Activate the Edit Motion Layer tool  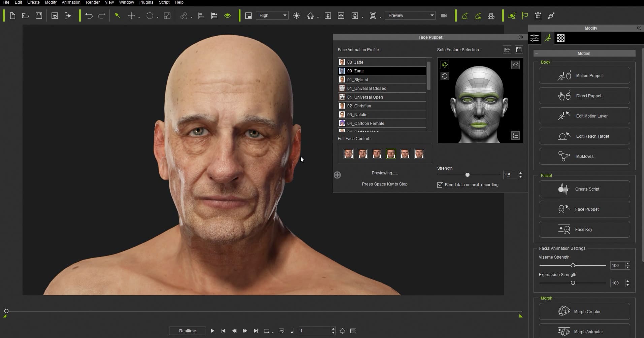[584, 116]
